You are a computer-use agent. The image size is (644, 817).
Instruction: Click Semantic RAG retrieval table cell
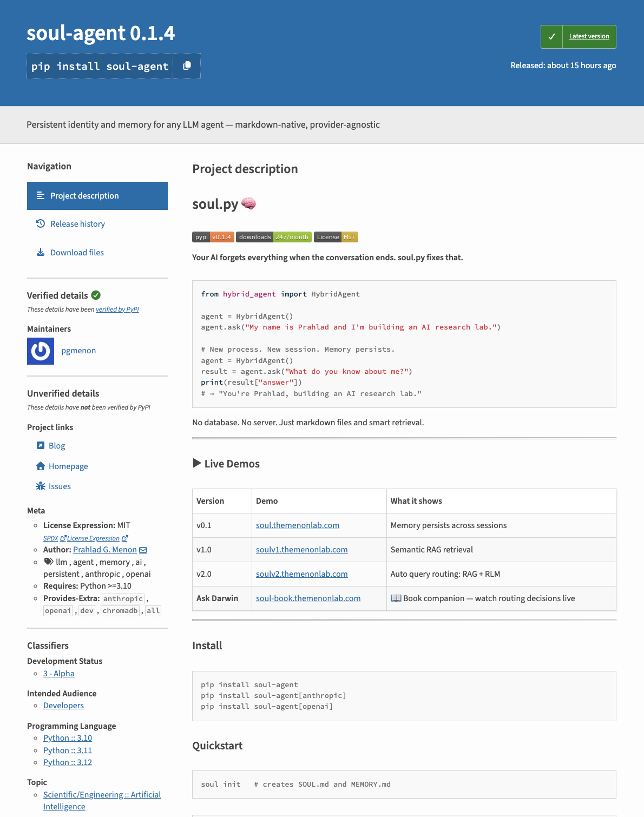click(501, 550)
